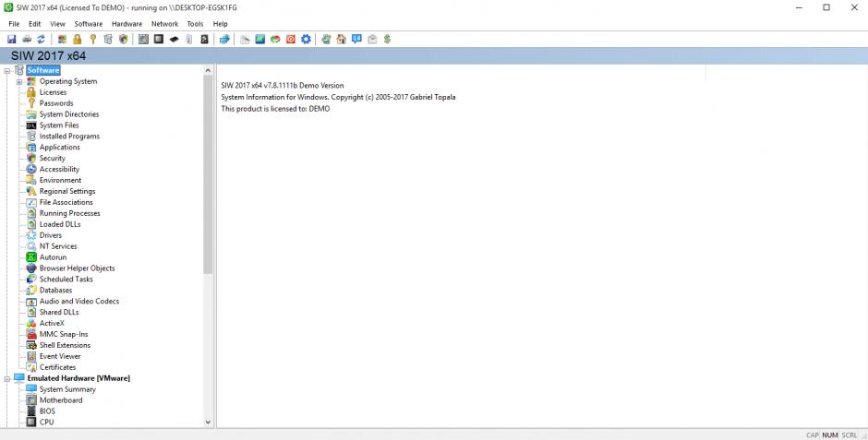This screenshot has height=440, width=868.
Task: Select Applications tree item
Action: 59,147
